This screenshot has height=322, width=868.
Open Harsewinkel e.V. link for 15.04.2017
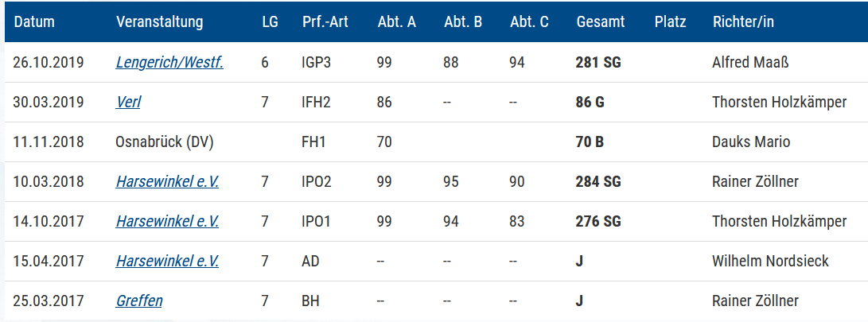point(167,261)
